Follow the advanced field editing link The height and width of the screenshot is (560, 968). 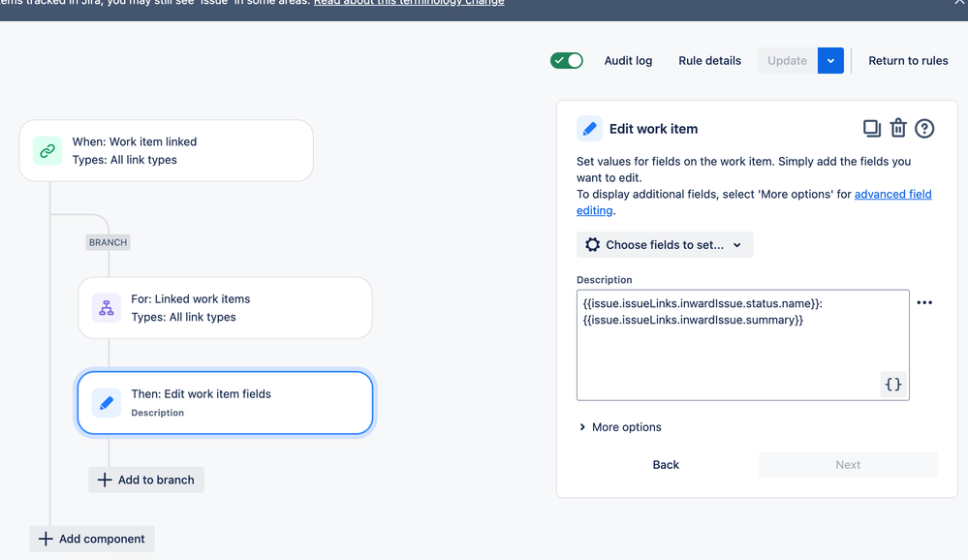click(x=754, y=202)
